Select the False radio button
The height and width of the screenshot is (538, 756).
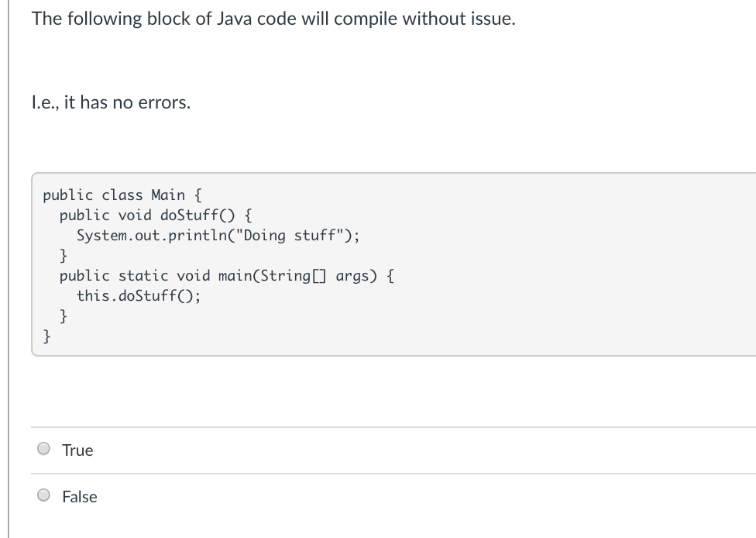coord(44,495)
